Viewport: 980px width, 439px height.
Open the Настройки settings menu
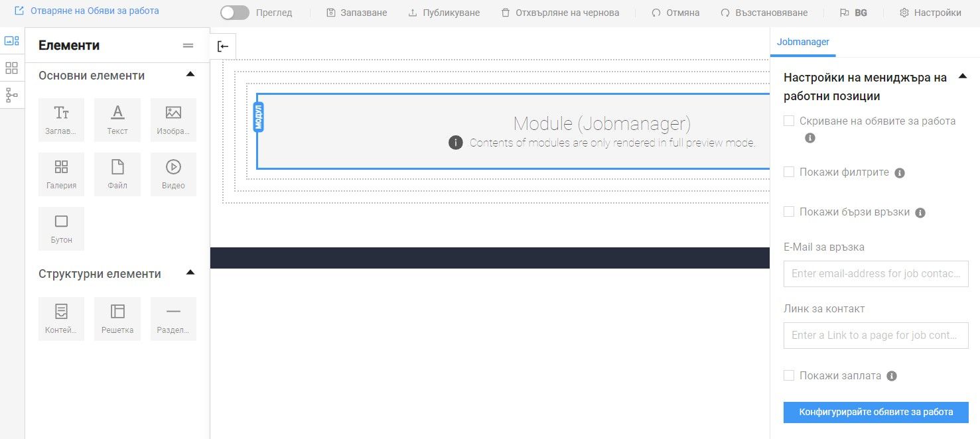(930, 13)
